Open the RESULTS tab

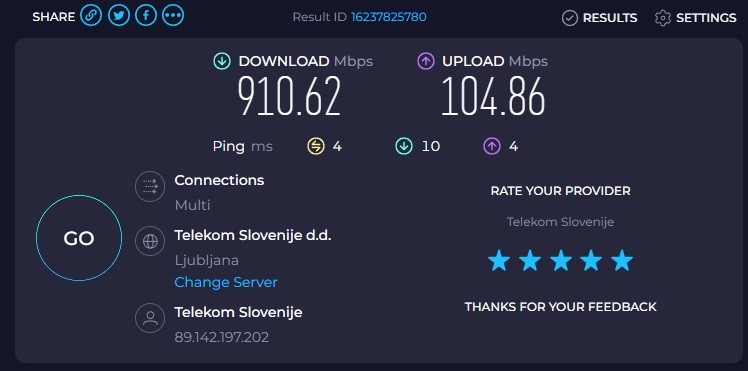coord(600,18)
